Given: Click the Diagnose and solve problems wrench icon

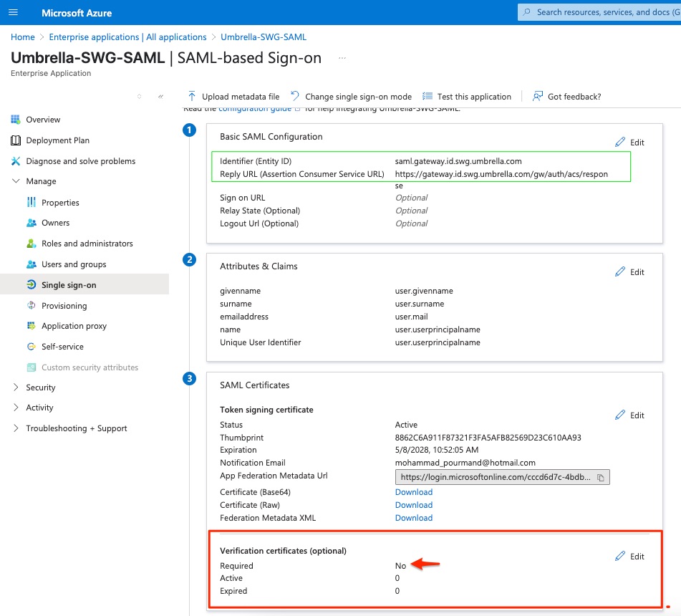Looking at the screenshot, I should tap(16, 161).
